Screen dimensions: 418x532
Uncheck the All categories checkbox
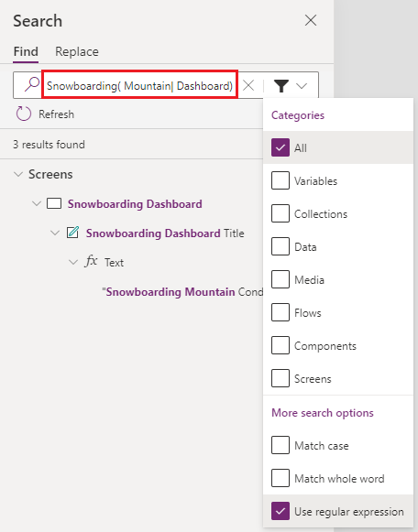[x=280, y=147]
